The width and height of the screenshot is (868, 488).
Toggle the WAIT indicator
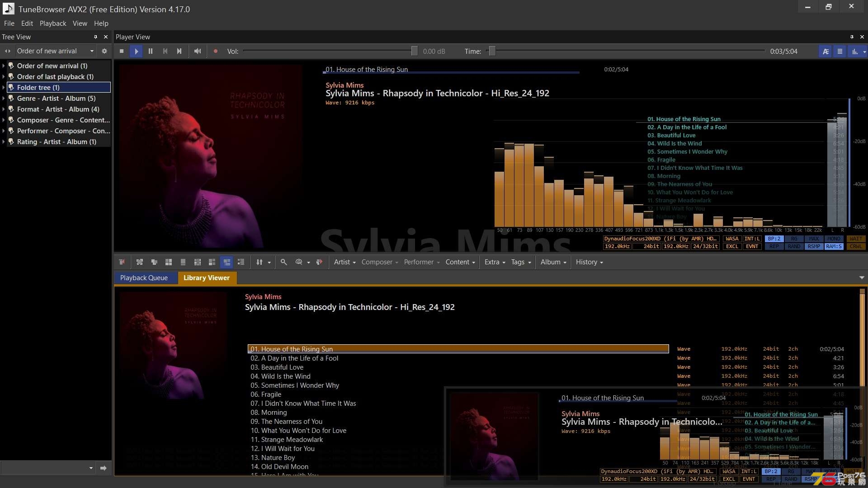tap(856, 239)
